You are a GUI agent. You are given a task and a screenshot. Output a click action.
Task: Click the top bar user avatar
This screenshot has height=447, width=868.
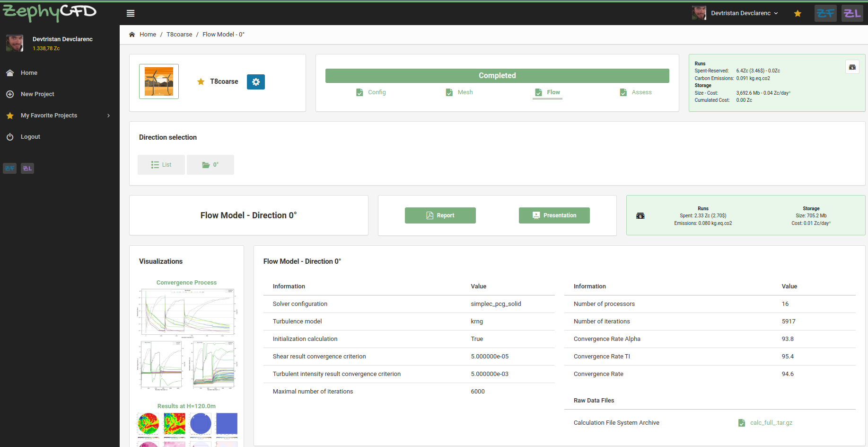[699, 13]
